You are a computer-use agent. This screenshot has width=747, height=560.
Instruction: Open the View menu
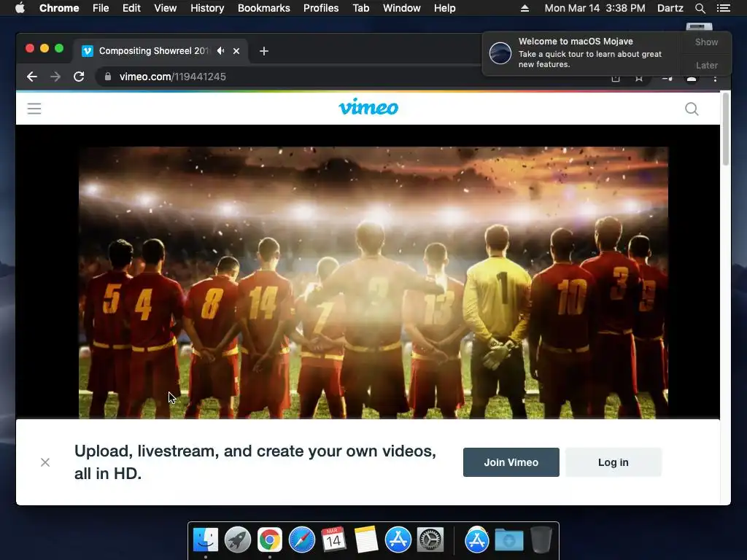(x=166, y=8)
